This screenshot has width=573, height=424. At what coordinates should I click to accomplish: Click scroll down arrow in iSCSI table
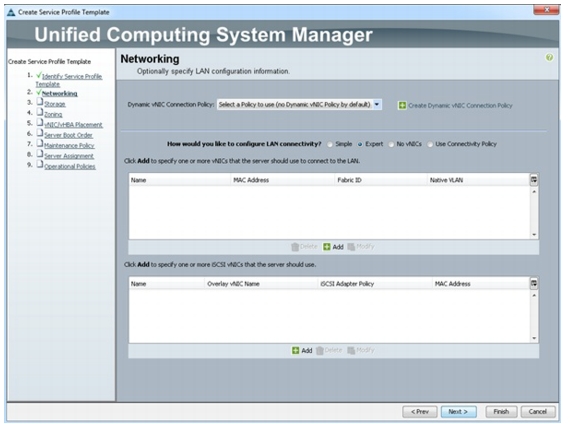click(x=534, y=338)
